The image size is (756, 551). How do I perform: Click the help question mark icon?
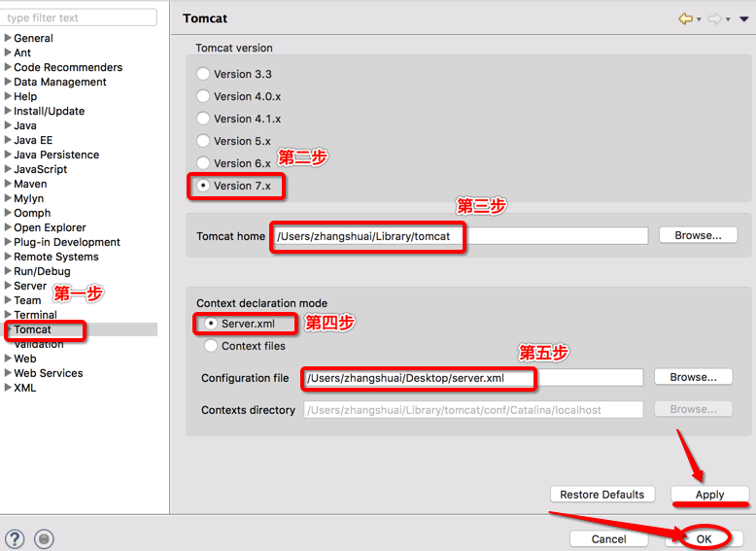tap(15, 539)
